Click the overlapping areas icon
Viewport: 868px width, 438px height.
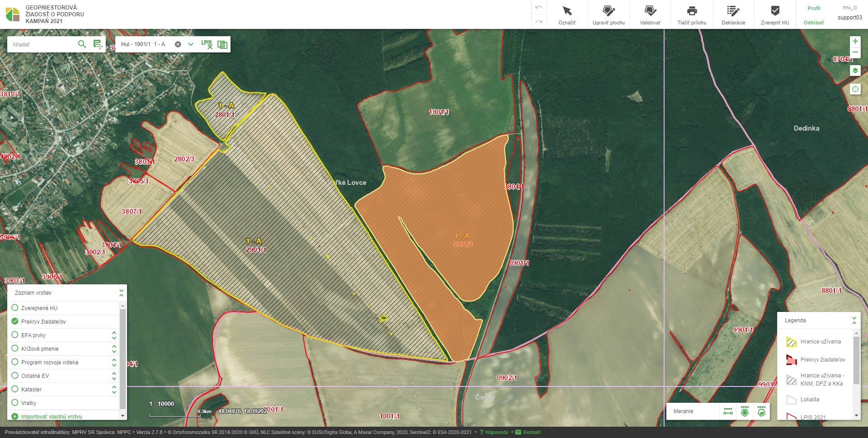222,44
